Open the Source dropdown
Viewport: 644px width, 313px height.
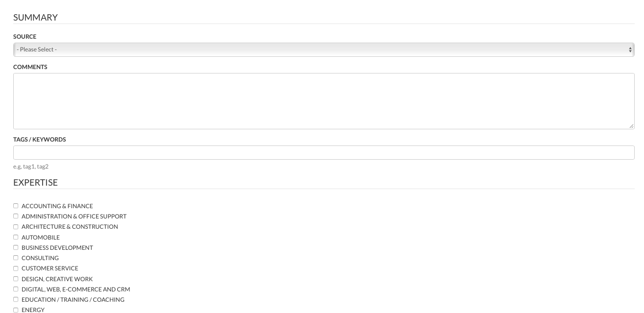(324, 49)
